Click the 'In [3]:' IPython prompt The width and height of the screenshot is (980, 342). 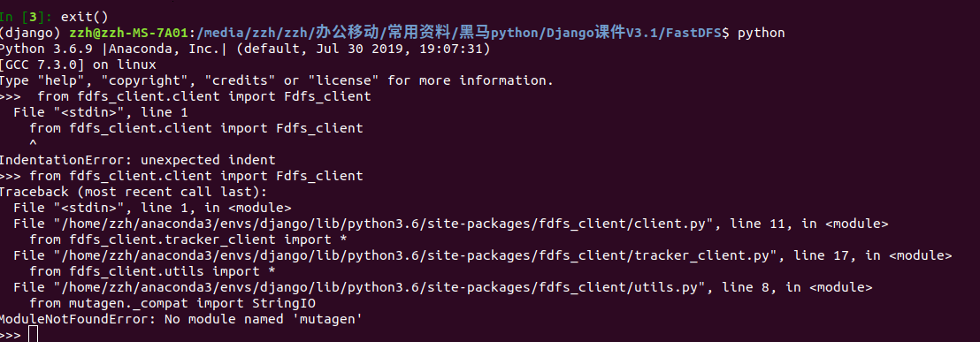click(x=27, y=17)
